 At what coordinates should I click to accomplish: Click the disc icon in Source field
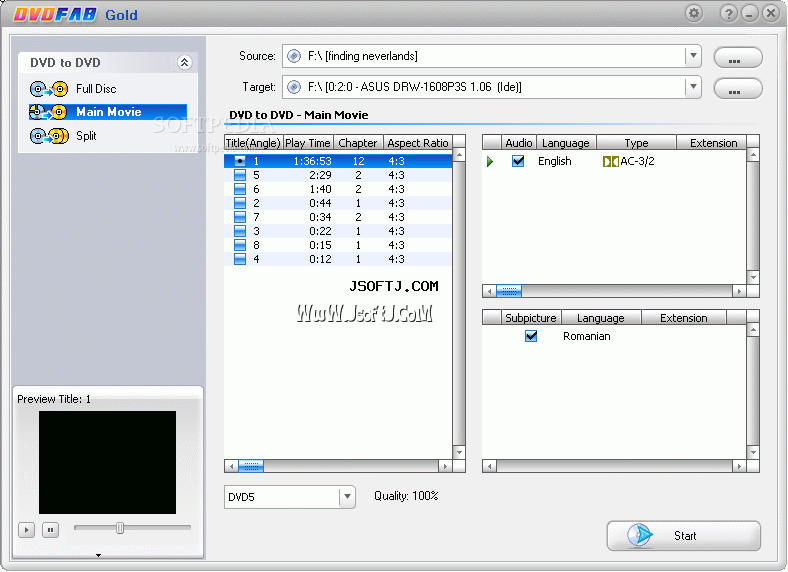[x=294, y=56]
